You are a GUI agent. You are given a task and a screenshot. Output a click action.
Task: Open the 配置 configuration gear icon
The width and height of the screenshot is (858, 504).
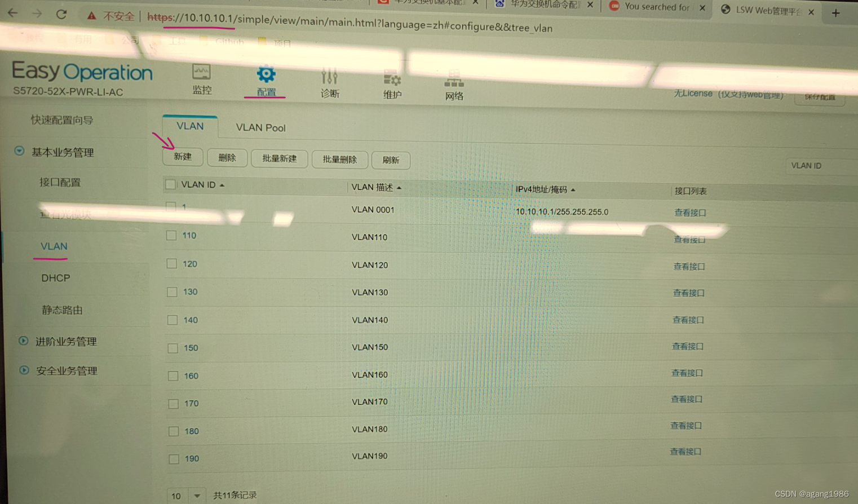[x=266, y=74]
